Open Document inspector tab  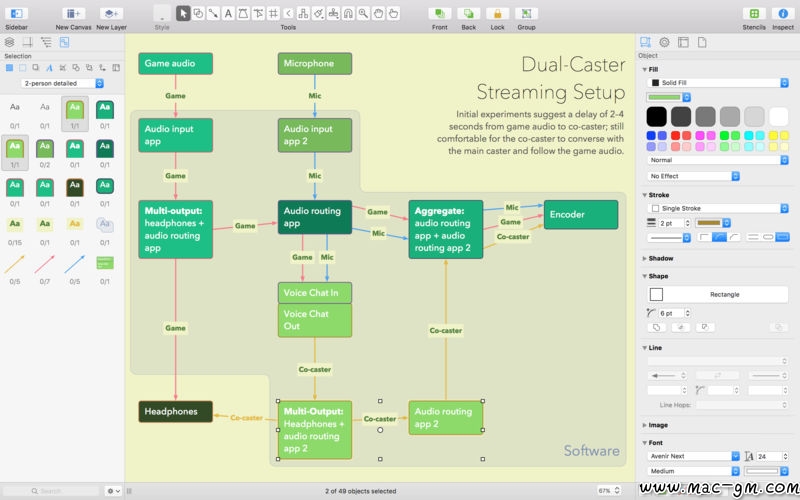click(x=702, y=42)
